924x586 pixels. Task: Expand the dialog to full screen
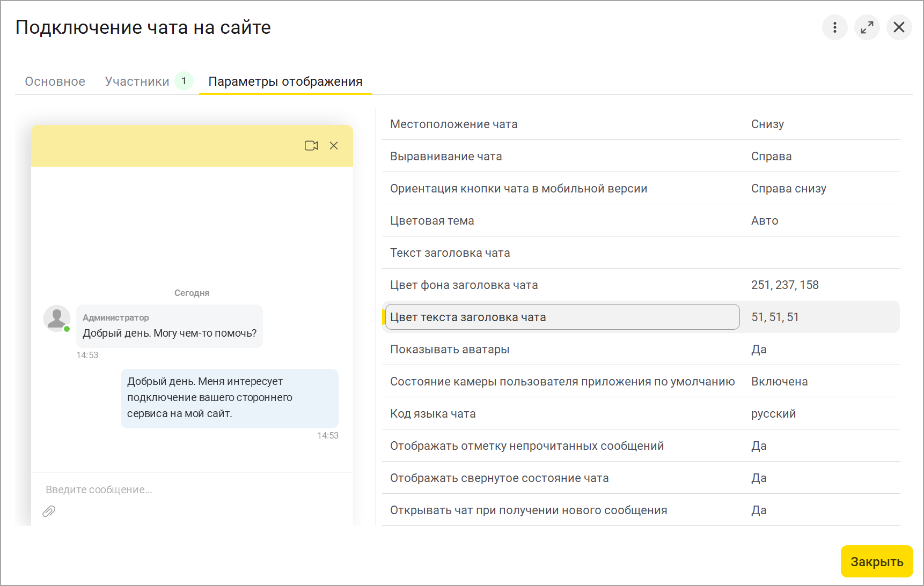click(x=867, y=27)
